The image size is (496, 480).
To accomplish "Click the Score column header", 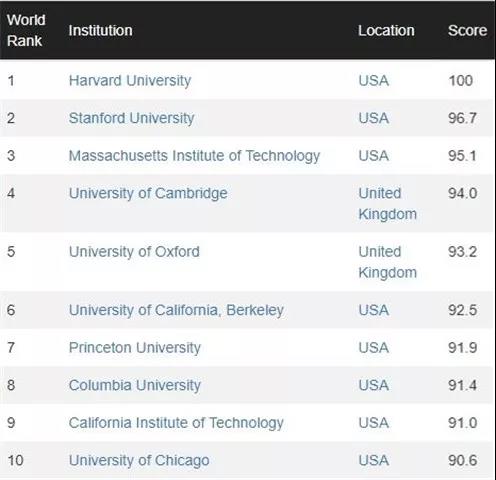I will [x=467, y=31].
